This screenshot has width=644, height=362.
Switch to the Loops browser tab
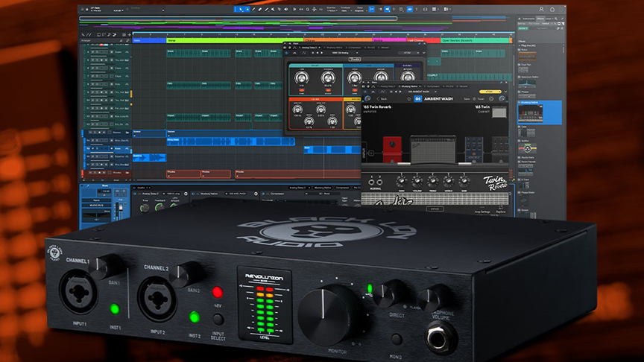pos(549,19)
